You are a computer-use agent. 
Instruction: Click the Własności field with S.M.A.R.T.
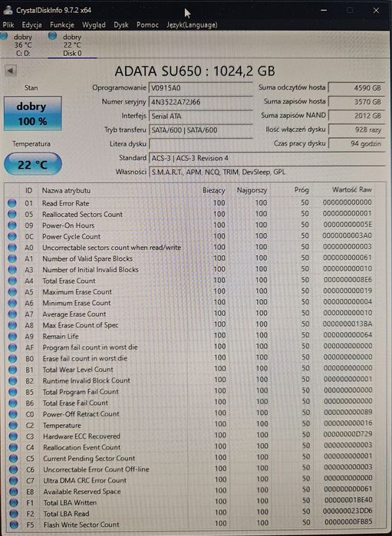[x=267, y=172]
